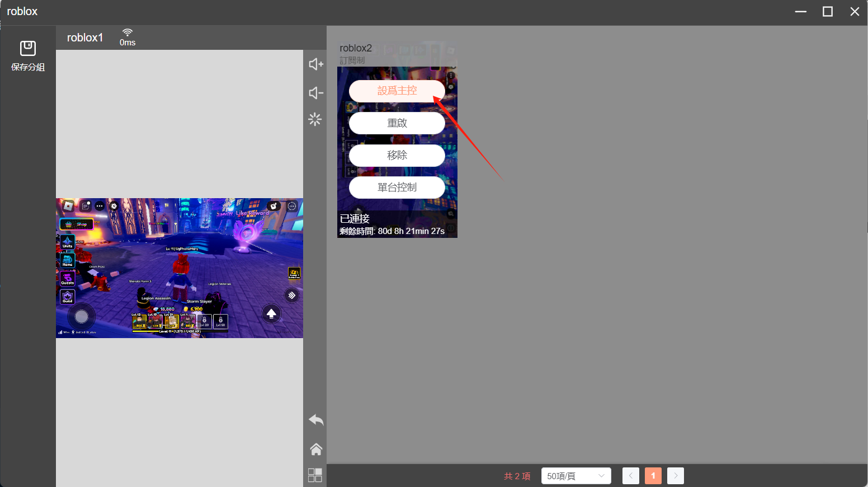Open the Roblox logo menu in game
The image size is (868, 487).
tap(68, 206)
